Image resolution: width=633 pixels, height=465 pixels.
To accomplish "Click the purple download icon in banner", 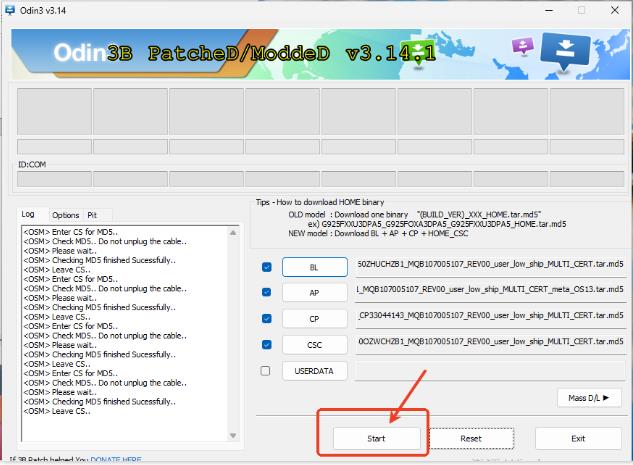I will 523,46.
